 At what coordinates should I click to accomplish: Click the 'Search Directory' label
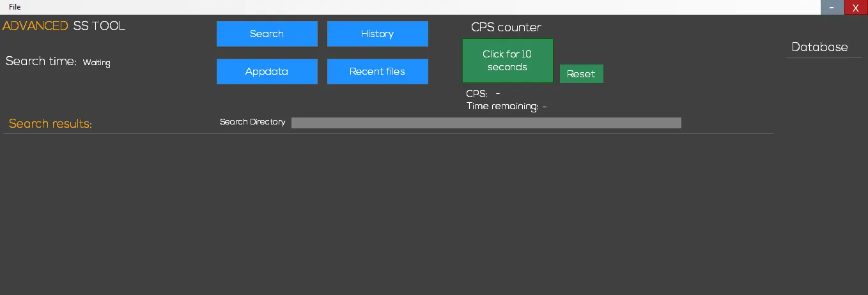252,122
